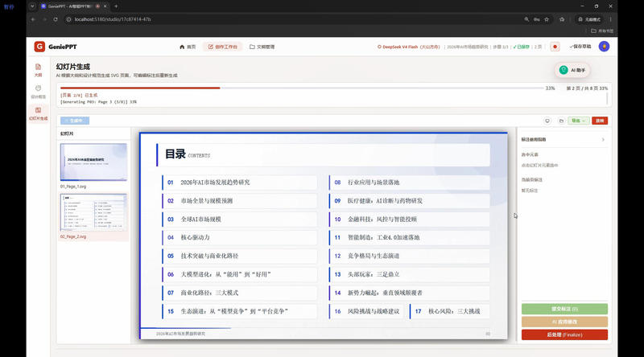Viewport: 644px width, 357px height.
Task: Open the browser three-dot menu
Action: (611, 19)
